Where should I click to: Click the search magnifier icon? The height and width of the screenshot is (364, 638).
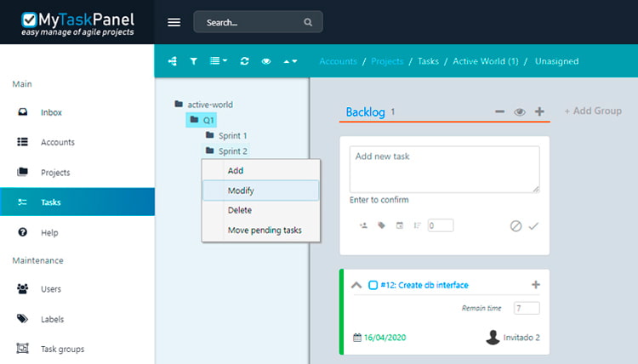(308, 22)
